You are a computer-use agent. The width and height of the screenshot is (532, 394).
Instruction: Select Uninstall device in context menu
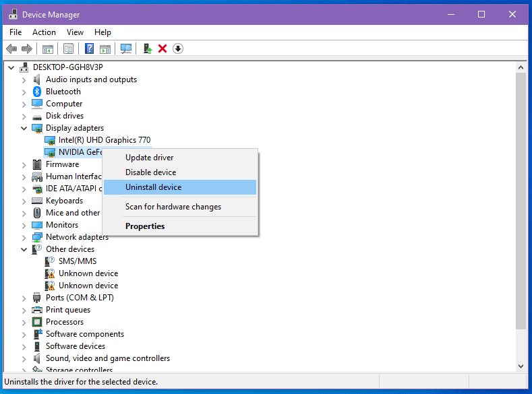tap(180, 187)
